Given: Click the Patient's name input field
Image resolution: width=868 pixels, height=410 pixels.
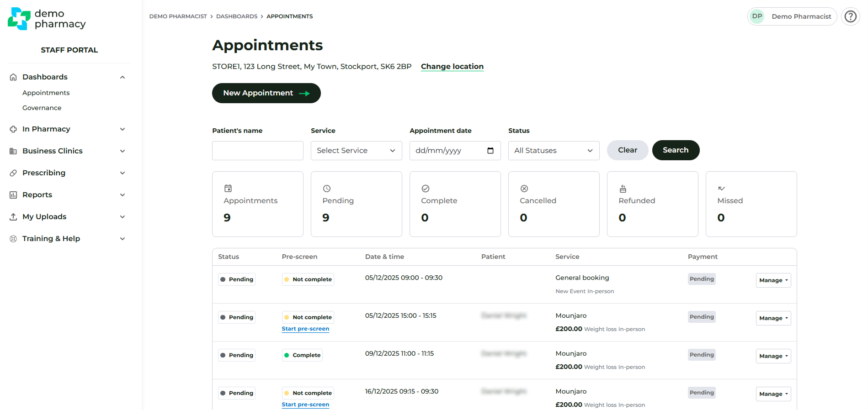Looking at the screenshot, I should (x=257, y=151).
